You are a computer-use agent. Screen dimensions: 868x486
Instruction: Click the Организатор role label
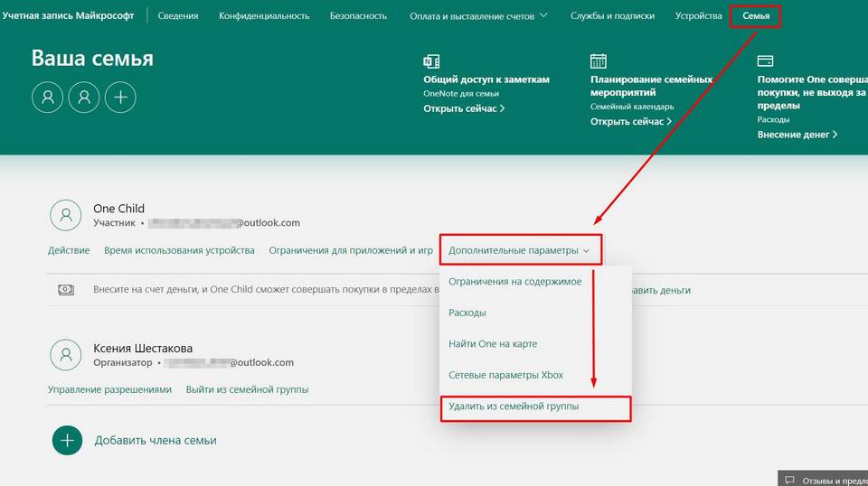(122, 363)
